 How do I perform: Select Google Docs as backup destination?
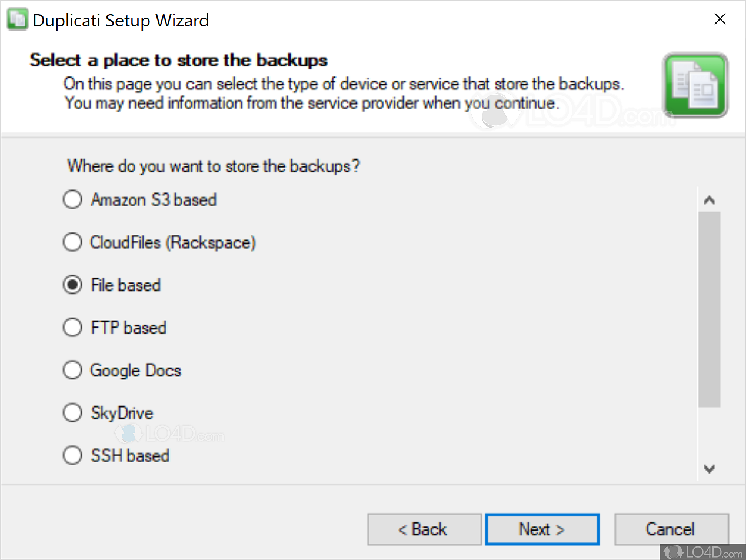tap(72, 371)
